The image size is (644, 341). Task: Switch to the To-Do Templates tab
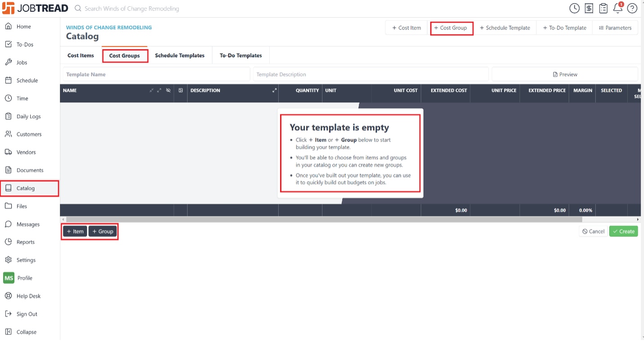click(x=240, y=55)
